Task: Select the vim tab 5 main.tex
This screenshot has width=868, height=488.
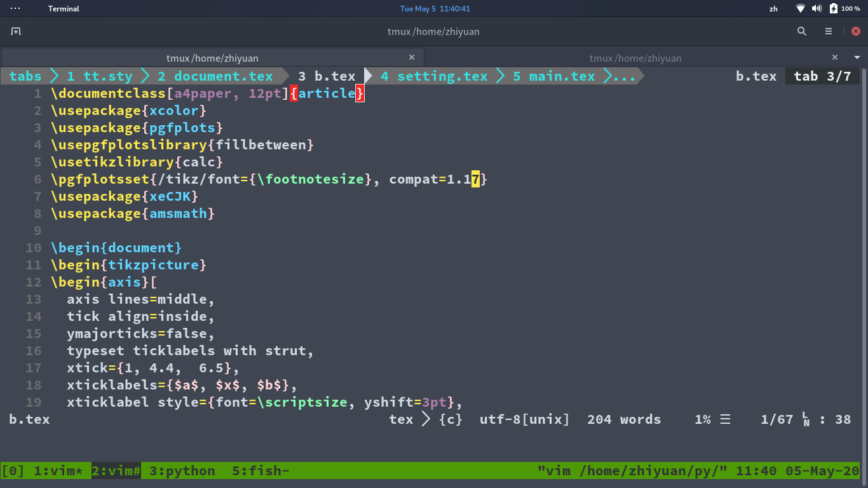Action: coord(553,76)
